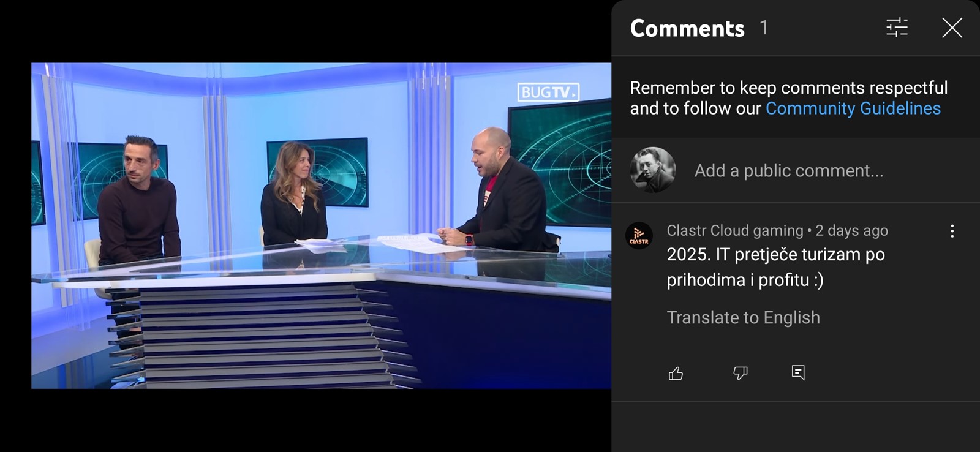Screen dimensions: 980x452
Task: Select the comment text about IT and turizam
Action: 775,267
